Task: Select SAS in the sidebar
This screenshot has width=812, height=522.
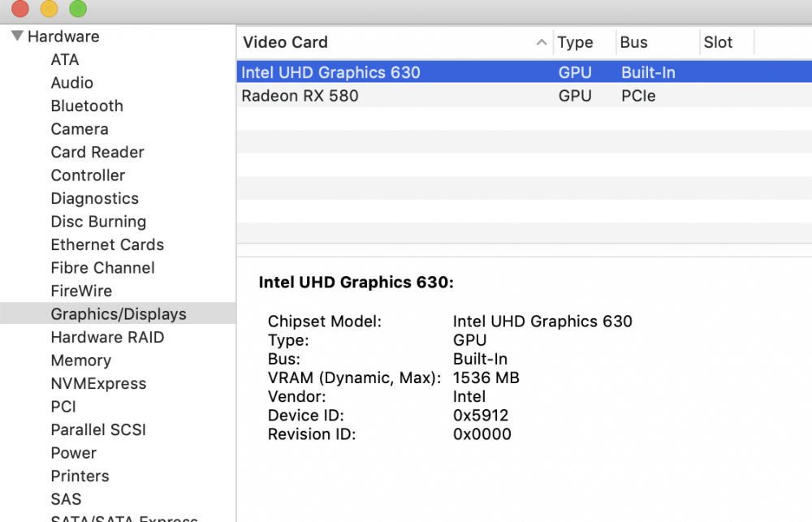Action: [66, 499]
